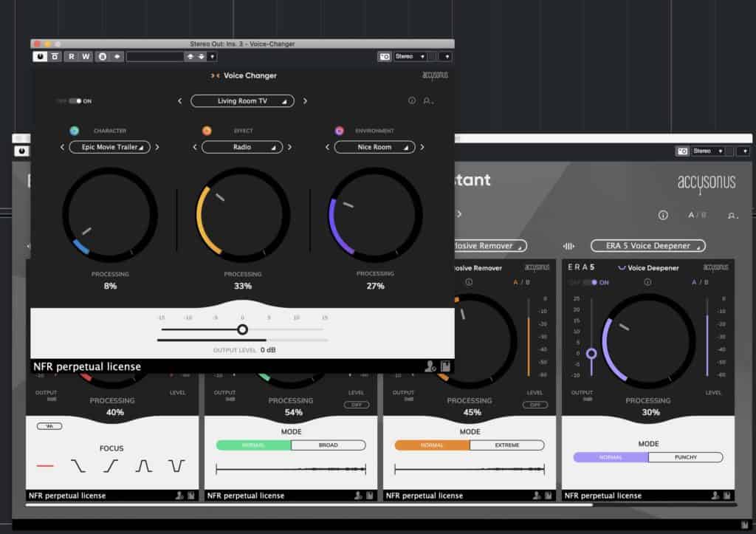Open the Epic Movie Trailer character dropdown
The width and height of the screenshot is (756, 534).
109,147
